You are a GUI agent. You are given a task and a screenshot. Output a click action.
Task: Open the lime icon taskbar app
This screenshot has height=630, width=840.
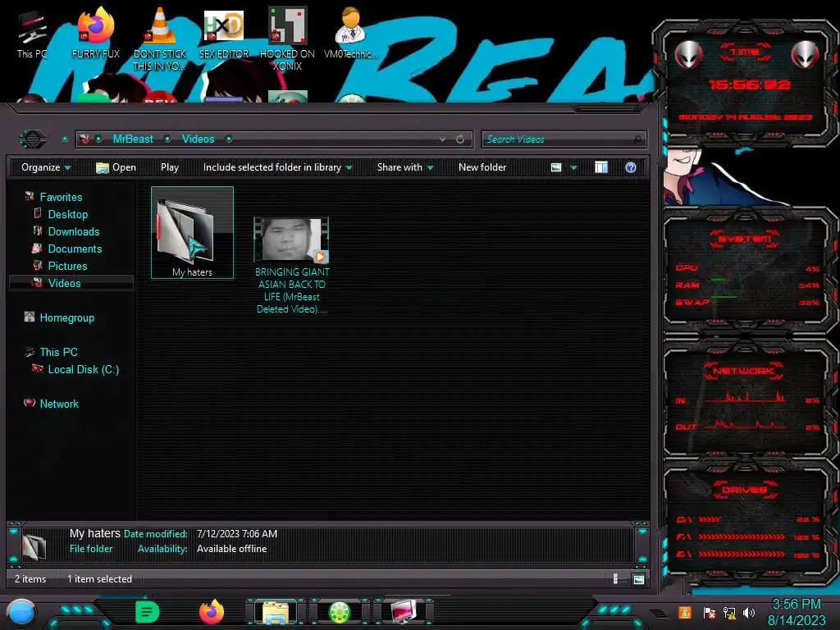[339, 612]
